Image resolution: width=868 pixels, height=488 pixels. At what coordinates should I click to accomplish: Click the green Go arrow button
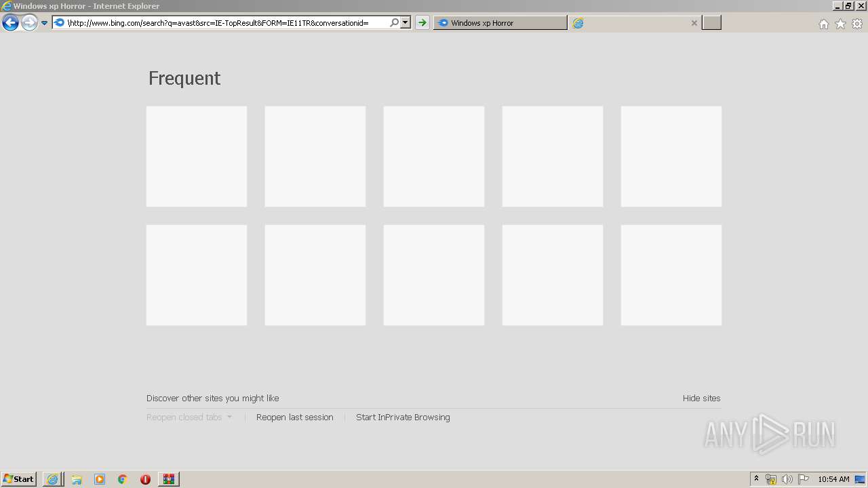422,23
